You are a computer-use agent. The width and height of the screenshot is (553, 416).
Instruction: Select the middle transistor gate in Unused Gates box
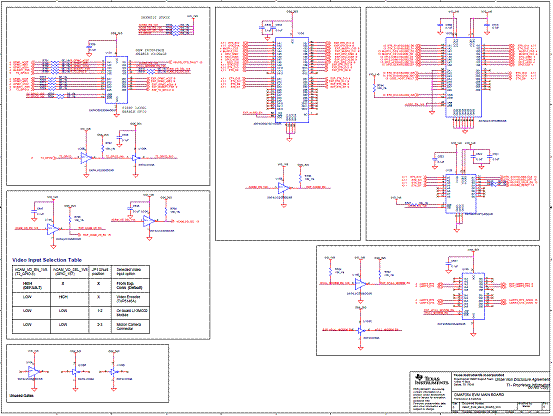click(x=75, y=372)
